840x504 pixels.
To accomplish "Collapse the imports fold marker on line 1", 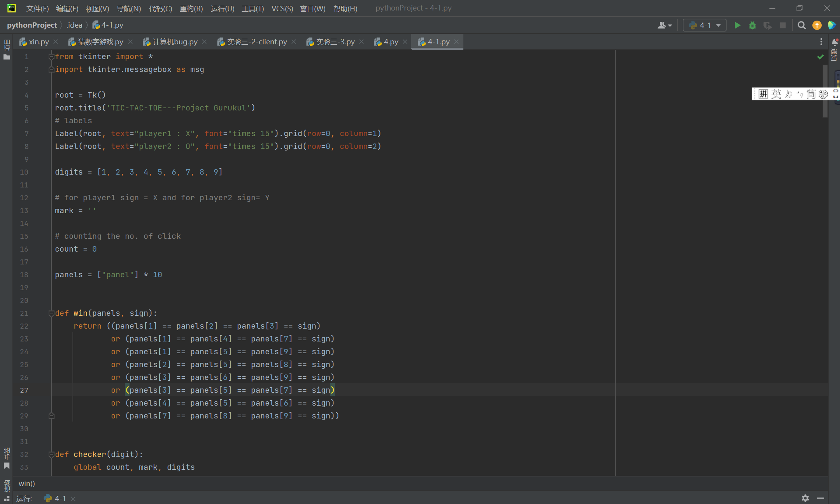I will pyautogui.click(x=51, y=57).
